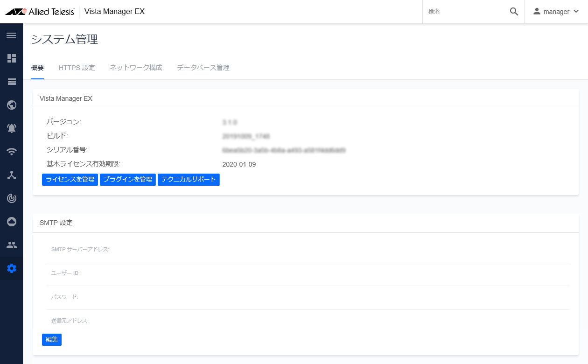
Task: Open the cloud icon in sidebar
Action: (x=11, y=222)
